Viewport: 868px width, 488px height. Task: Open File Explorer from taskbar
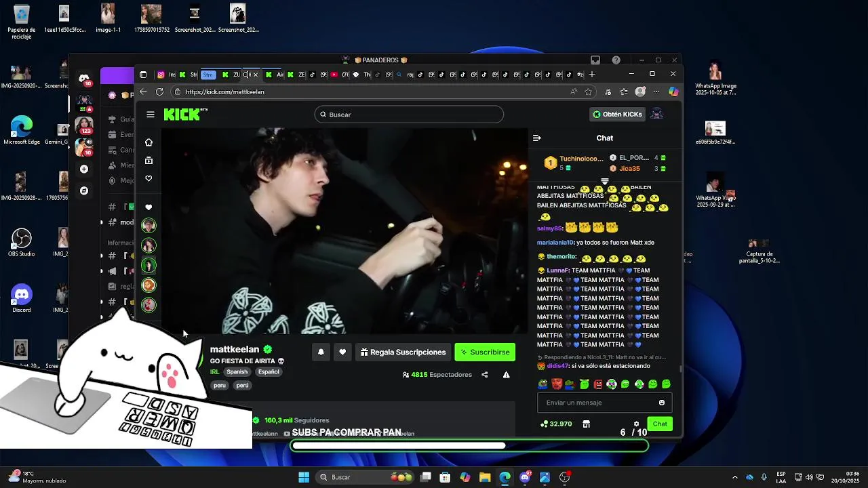coord(485,477)
